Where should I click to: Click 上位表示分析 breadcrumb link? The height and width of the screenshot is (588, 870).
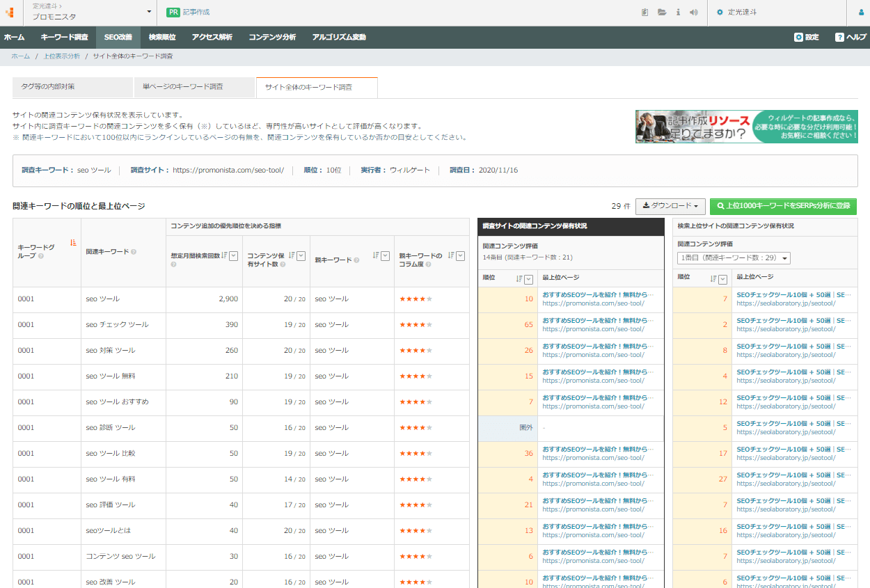(x=61, y=56)
